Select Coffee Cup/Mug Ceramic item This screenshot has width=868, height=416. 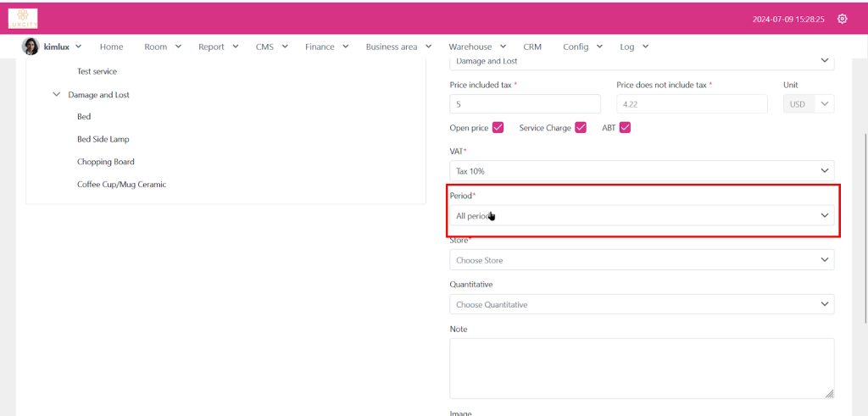pos(121,184)
